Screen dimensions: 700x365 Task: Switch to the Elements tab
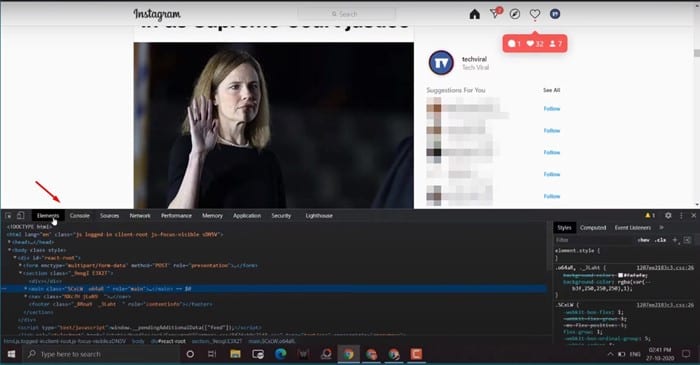click(48, 216)
